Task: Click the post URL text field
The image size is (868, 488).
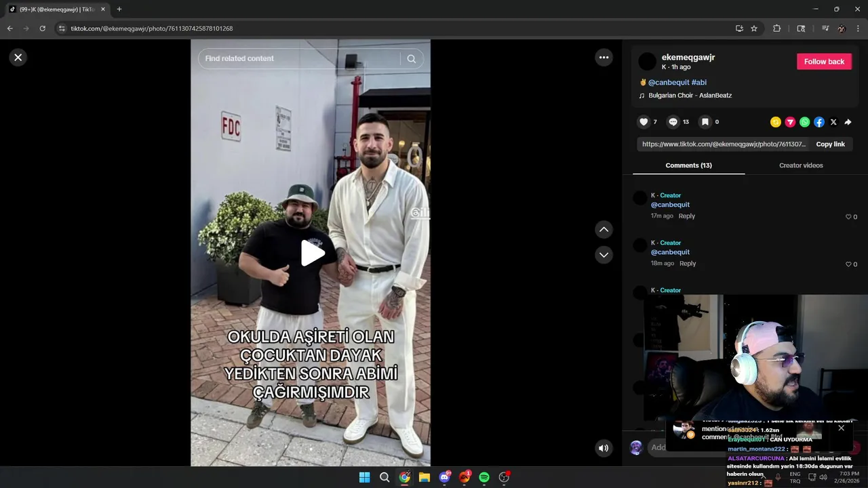Action: tap(723, 144)
